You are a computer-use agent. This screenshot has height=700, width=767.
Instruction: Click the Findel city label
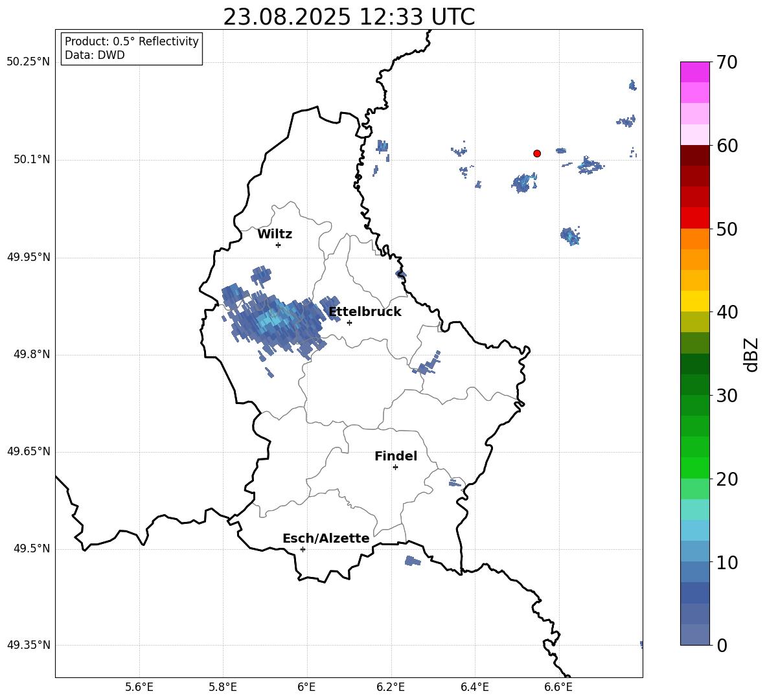click(x=396, y=456)
